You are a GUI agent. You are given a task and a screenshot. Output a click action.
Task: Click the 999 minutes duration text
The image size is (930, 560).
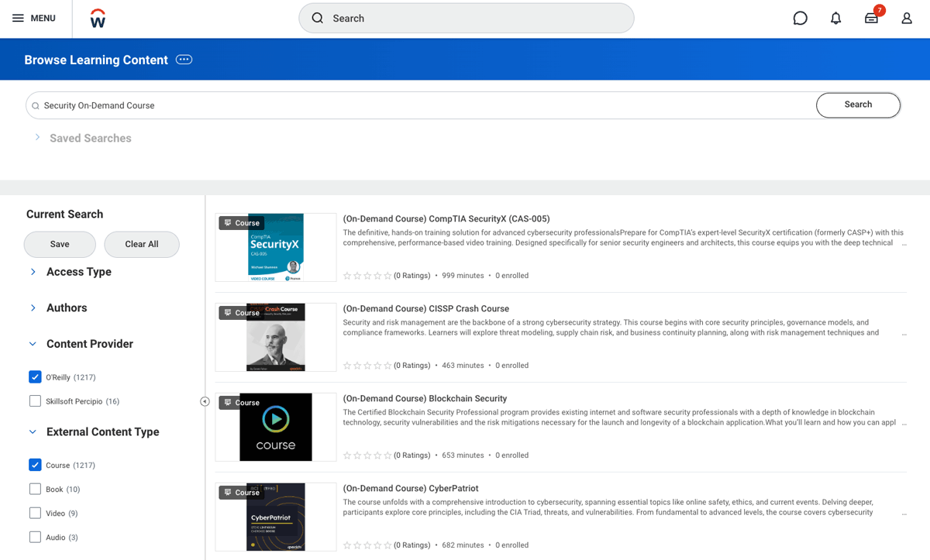tap(463, 276)
